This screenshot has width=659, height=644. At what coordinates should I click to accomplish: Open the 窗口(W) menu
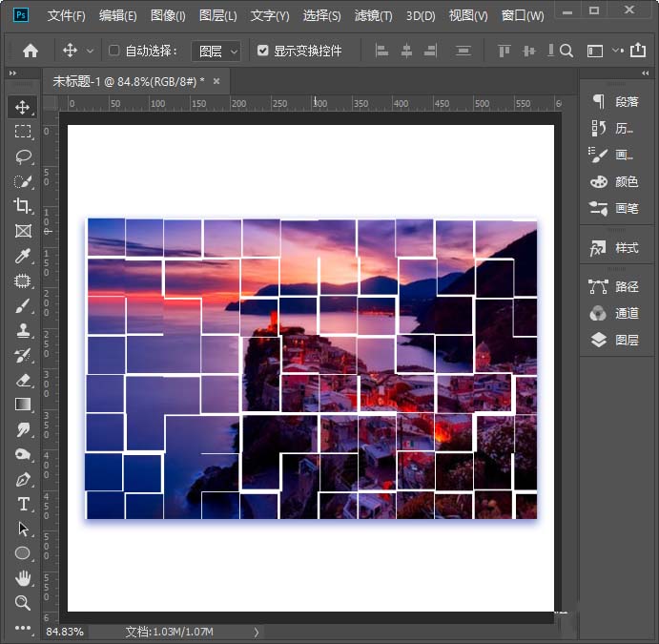tap(523, 15)
